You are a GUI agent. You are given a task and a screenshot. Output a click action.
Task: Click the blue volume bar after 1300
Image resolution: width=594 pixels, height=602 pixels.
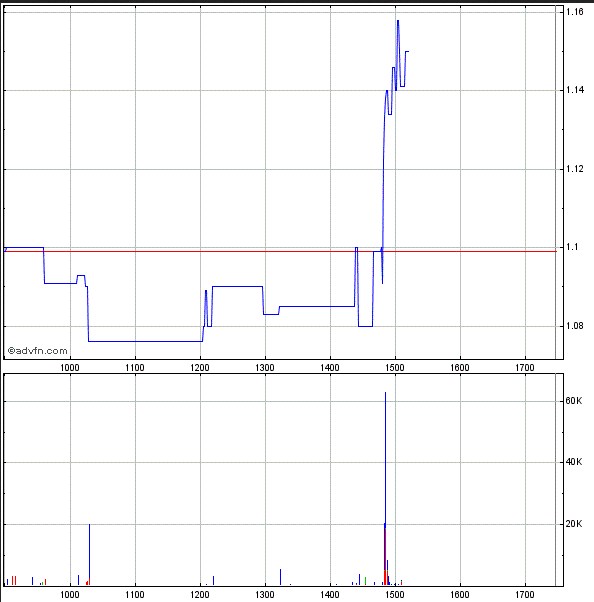click(280, 577)
